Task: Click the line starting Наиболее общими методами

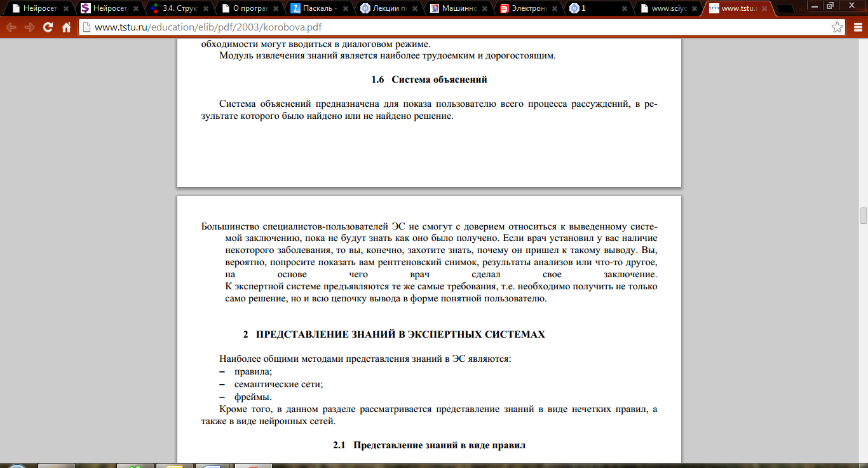Action: coord(365,359)
